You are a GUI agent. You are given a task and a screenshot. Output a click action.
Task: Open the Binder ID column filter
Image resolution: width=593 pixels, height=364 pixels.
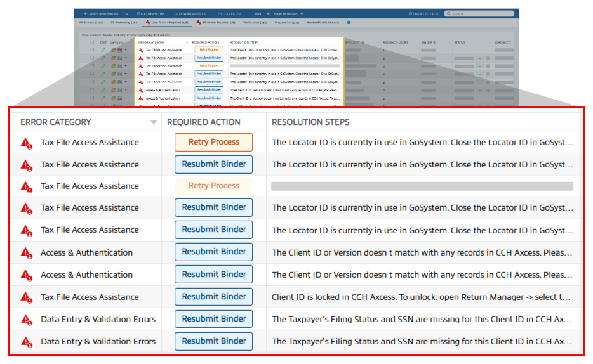tap(449, 42)
